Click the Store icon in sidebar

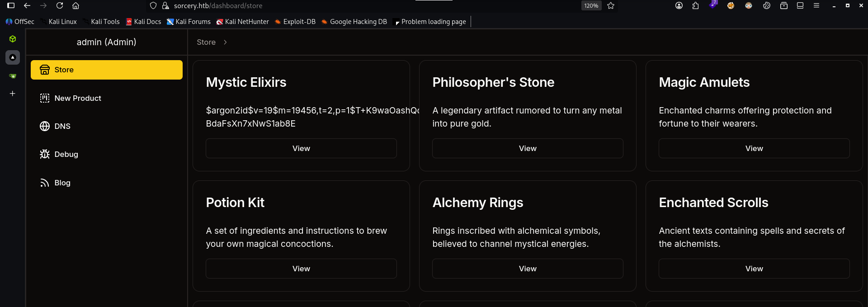point(45,70)
